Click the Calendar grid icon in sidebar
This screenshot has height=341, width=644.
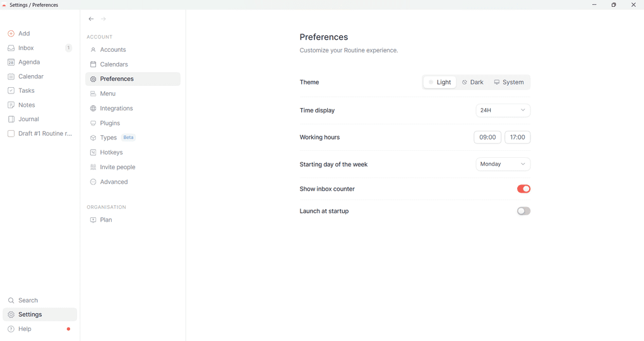coord(11,76)
